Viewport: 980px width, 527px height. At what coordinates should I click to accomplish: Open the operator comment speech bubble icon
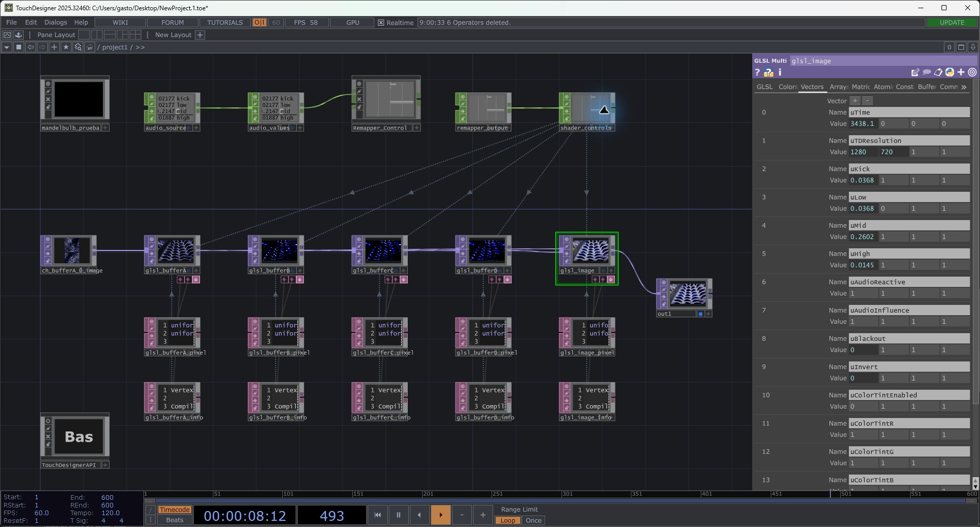click(927, 72)
